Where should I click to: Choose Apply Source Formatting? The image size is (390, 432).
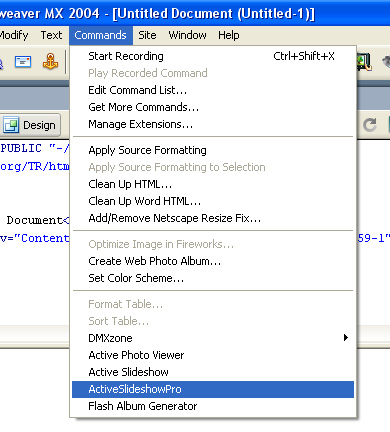click(x=213, y=150)
